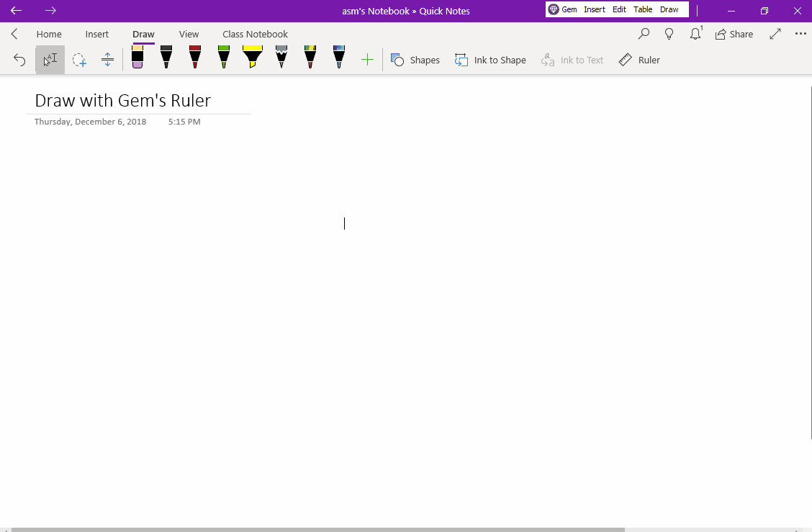The width and height of the screenshot is (812, 532).
Task: Go back with the title bar left arrow
Action: pos(16,10)
